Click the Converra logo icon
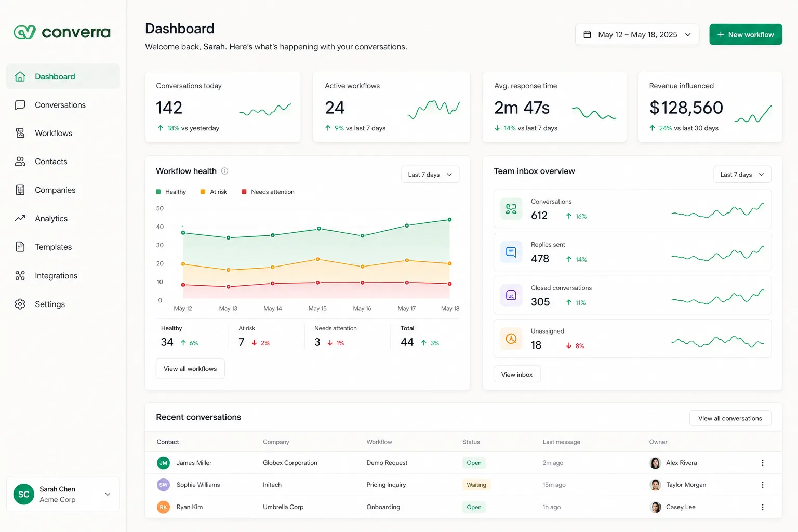Viewport: 798px width, 532px height. click(x=24, y=33)
